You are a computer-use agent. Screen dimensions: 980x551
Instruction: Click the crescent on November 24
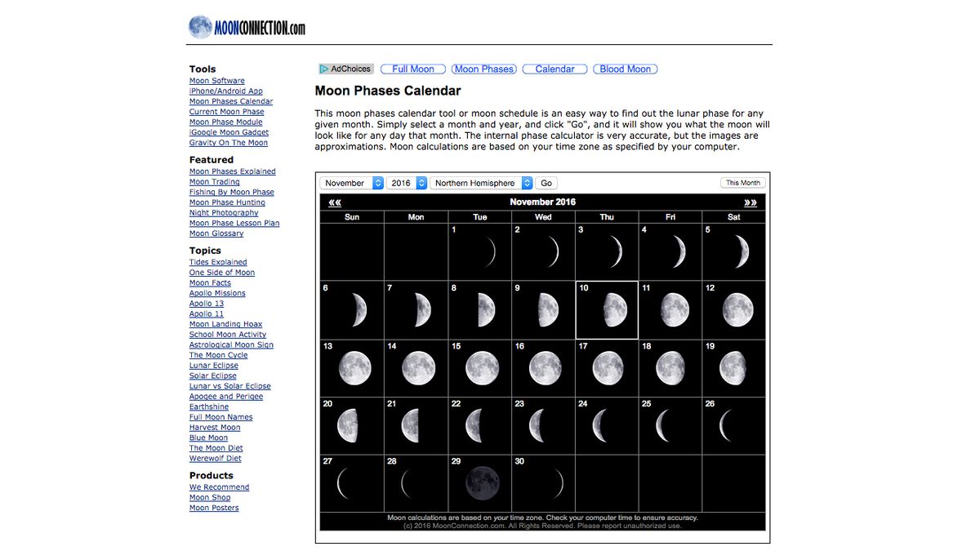point(600,426)
